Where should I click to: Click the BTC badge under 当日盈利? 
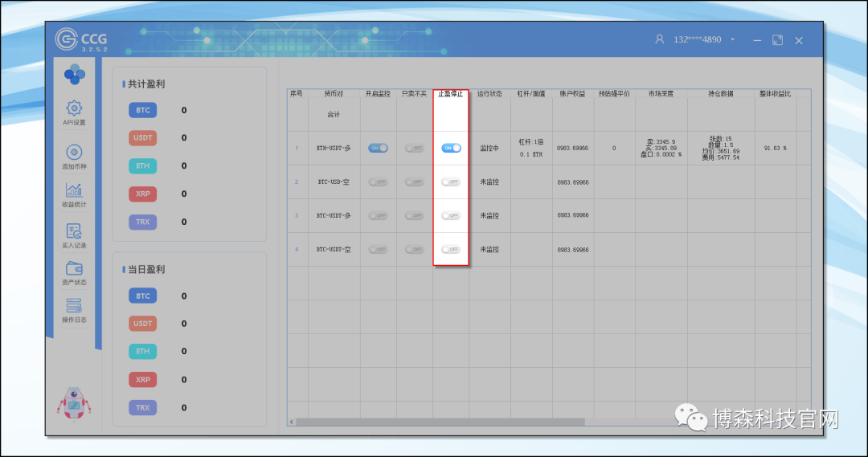pos(143,296)
